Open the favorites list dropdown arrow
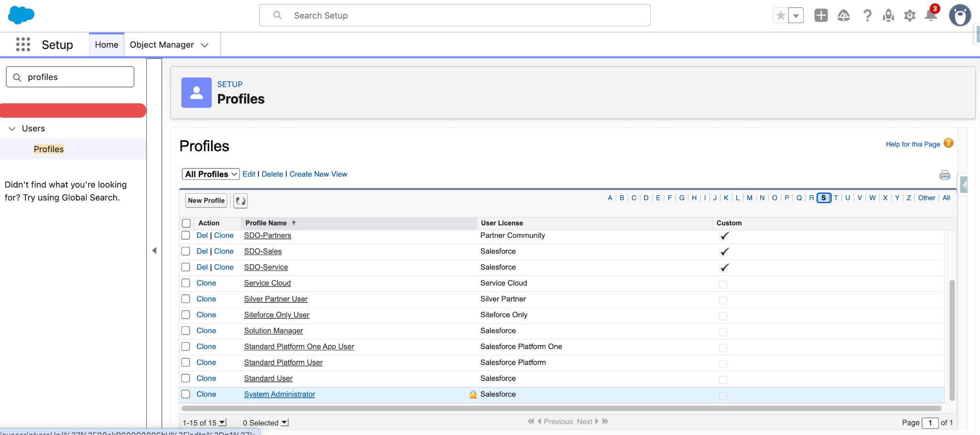Viewport: 980px width, 435px height. coord(796,15)
